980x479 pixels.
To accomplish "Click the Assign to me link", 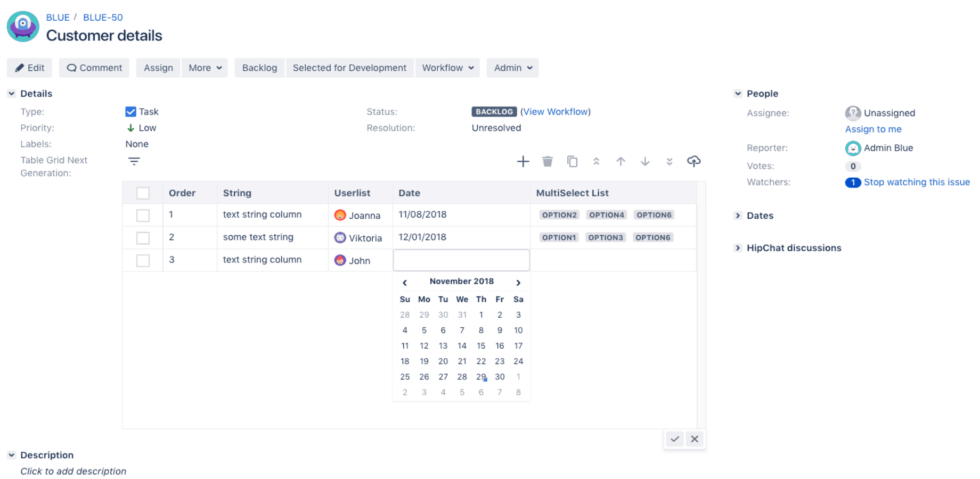I will click(x=873, y=129).
